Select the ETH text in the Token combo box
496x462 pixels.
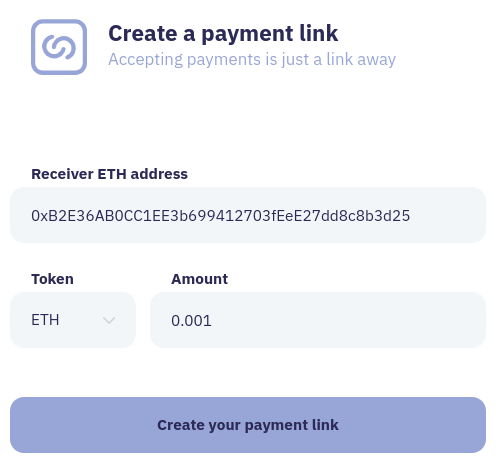[x=45, y=320]
